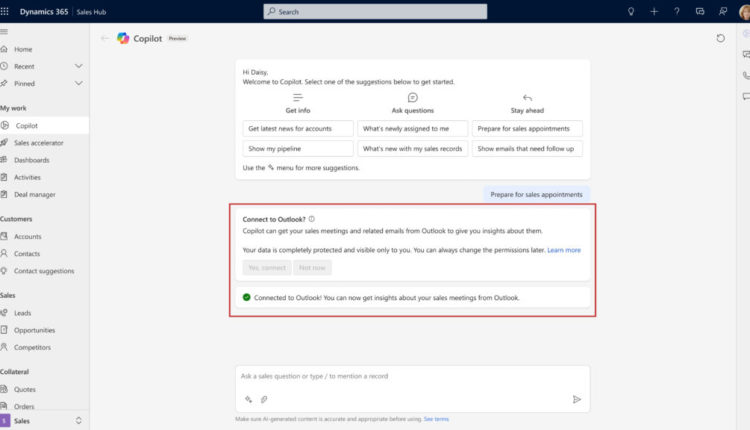Collapse the hamburger site navigation menu
Image resolution: width=750 pixels, height=430 pixels.
[x=5, y=32]
